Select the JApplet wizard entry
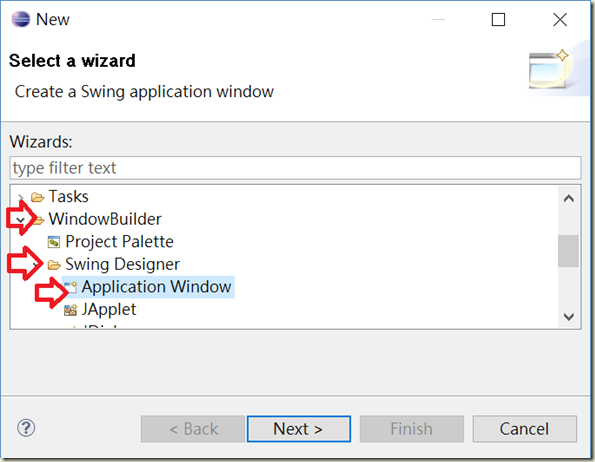 point(109,310)
